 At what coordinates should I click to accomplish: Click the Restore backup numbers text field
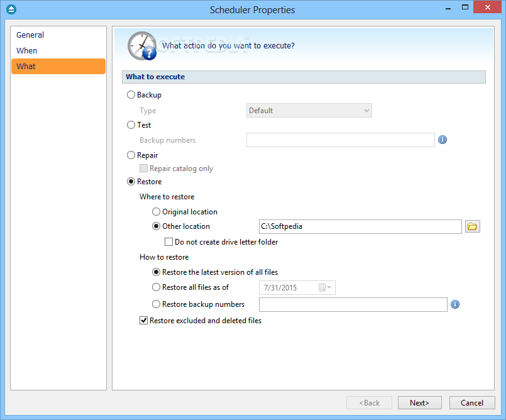(x=353, y=305)
